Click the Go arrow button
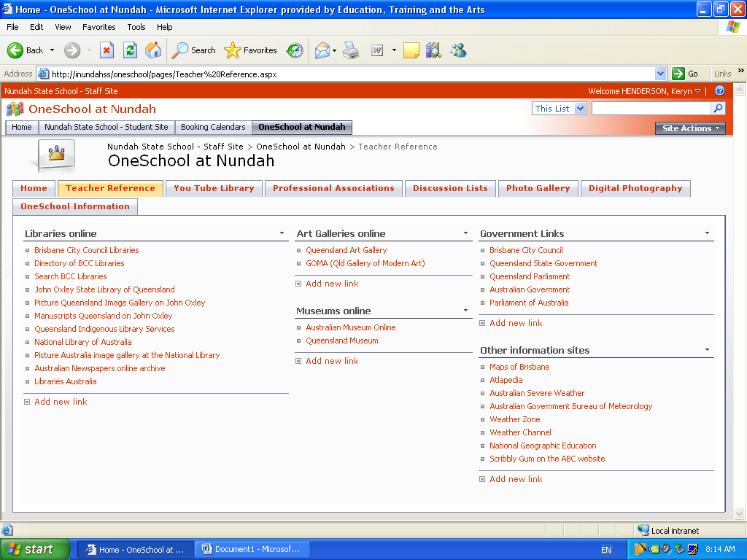 pyautogui.click(x=684, y=74)
